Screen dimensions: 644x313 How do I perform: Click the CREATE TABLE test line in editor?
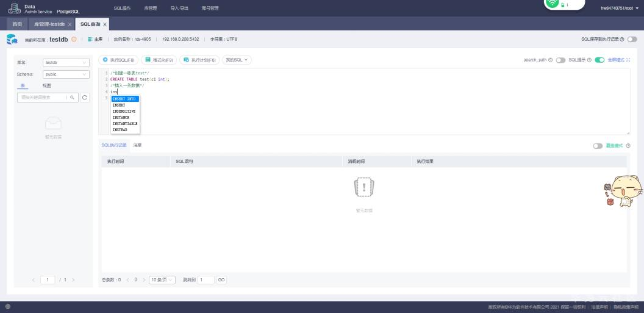coord(140,79)
